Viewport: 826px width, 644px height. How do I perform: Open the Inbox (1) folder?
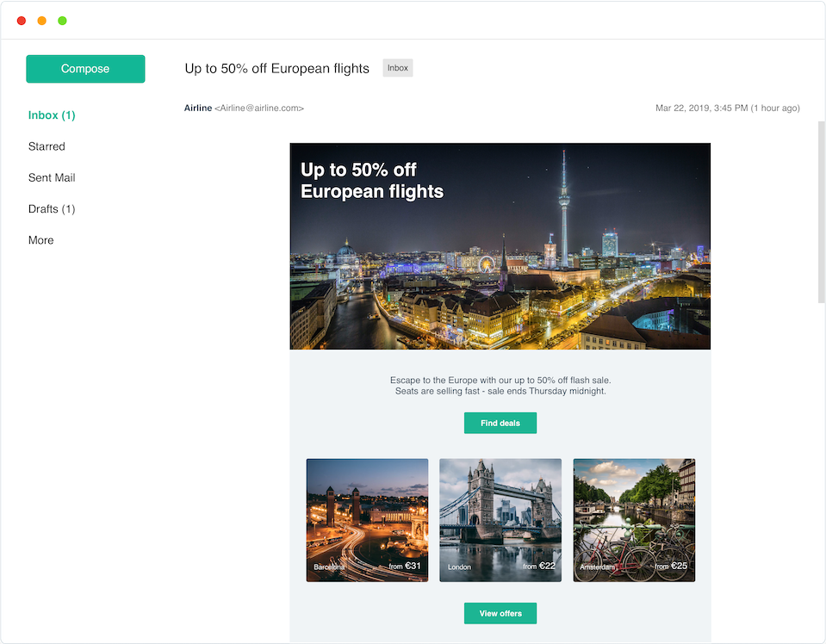[52, 115]
